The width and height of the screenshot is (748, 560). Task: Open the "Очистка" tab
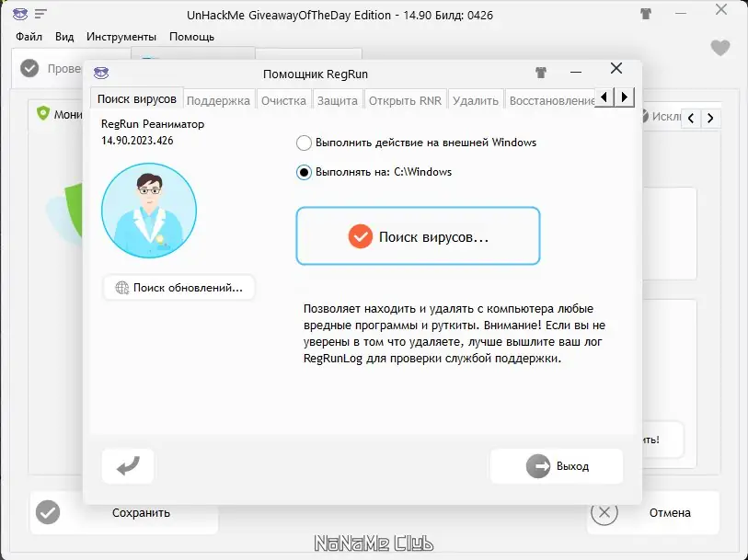(x=283, y=100)
